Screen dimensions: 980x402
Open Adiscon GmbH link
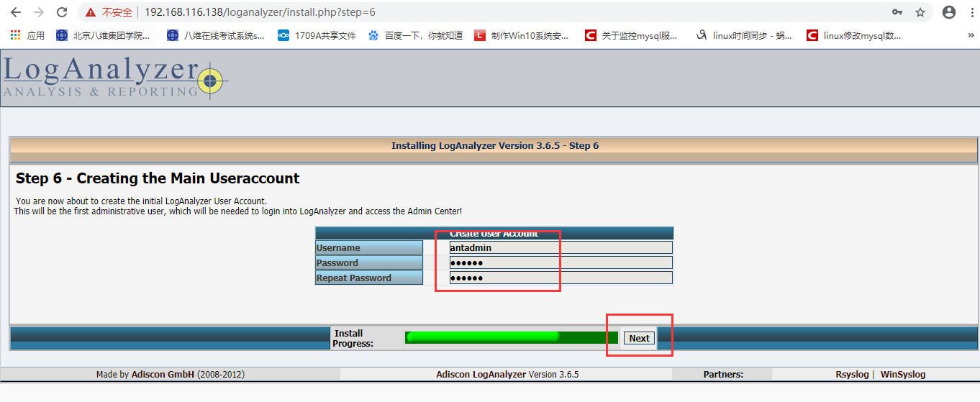tap(163, 374)
